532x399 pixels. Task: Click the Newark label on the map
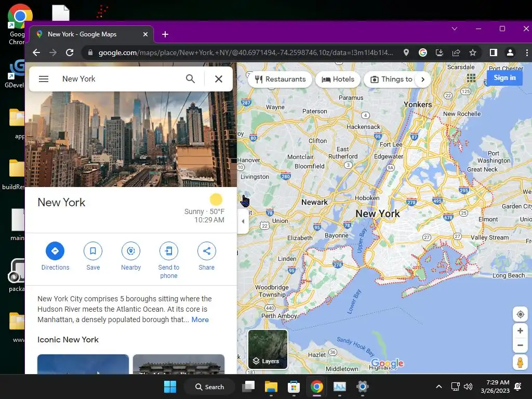(314, 202)
